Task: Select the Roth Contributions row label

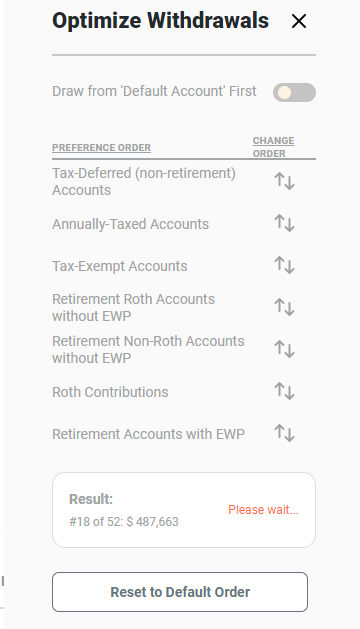Action: pyautogui.click(x=110, y=392)
